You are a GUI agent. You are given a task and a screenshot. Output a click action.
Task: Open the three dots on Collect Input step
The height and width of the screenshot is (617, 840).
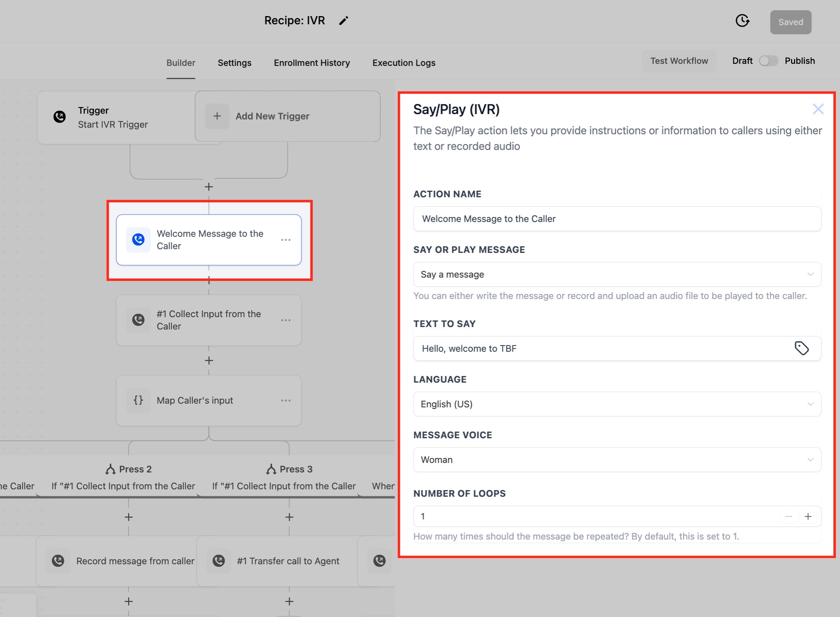tap(285, 320)
